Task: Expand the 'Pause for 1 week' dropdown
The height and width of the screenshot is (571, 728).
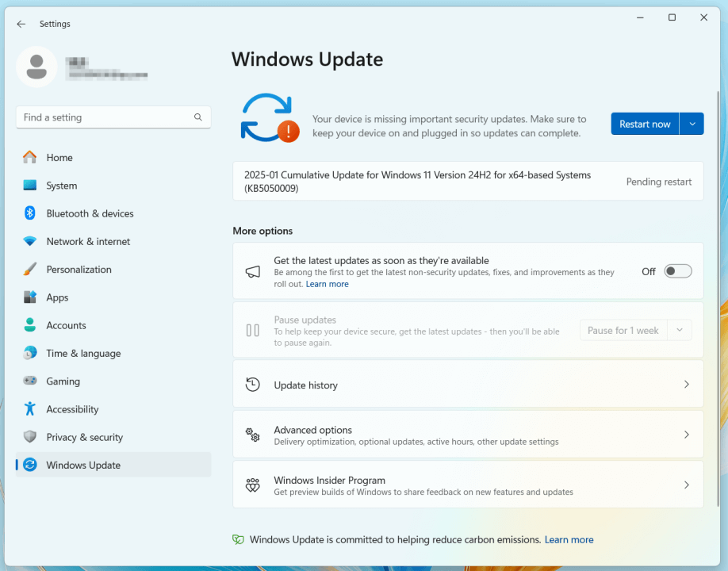Action: pos(680,330)
